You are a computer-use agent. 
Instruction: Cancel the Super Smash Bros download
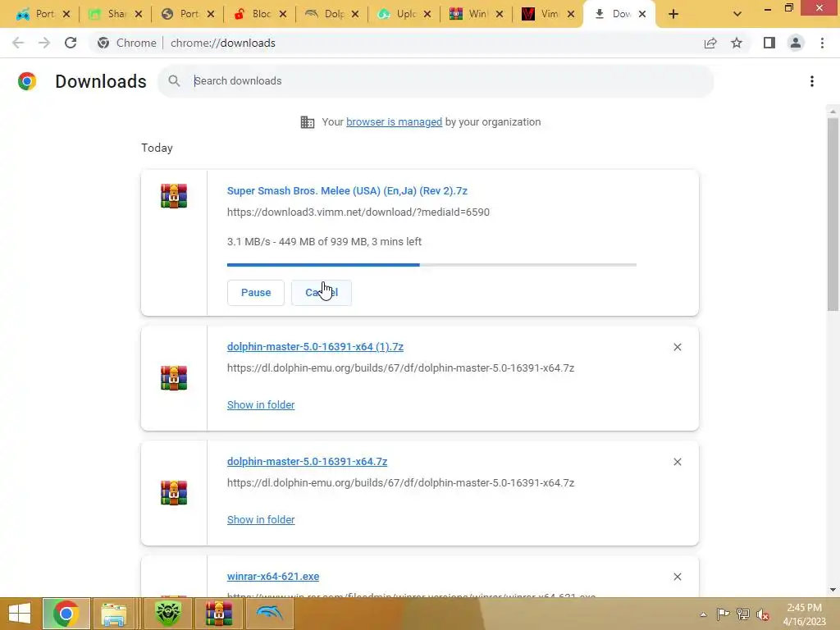coord(322,293)
